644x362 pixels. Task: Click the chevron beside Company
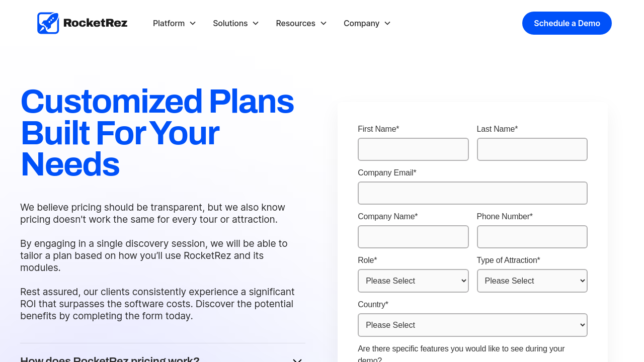click(387, 23)
